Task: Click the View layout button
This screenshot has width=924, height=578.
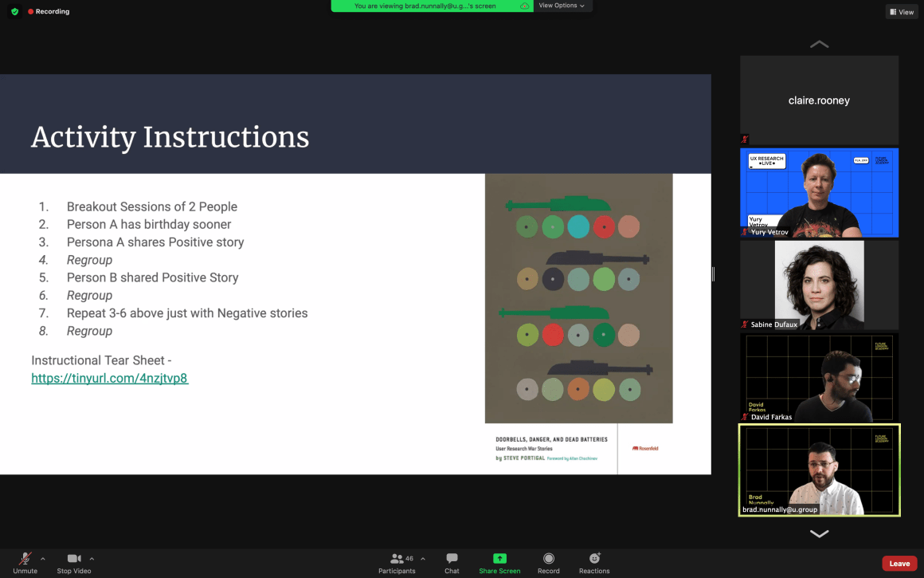Action: [902, 12]
